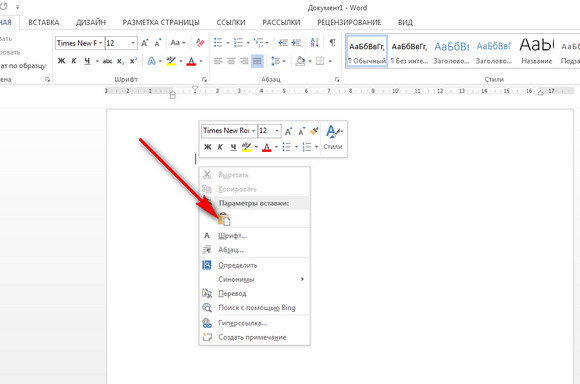Increase font size in the ribbon
580x384 pixels.
coord(145,43)
